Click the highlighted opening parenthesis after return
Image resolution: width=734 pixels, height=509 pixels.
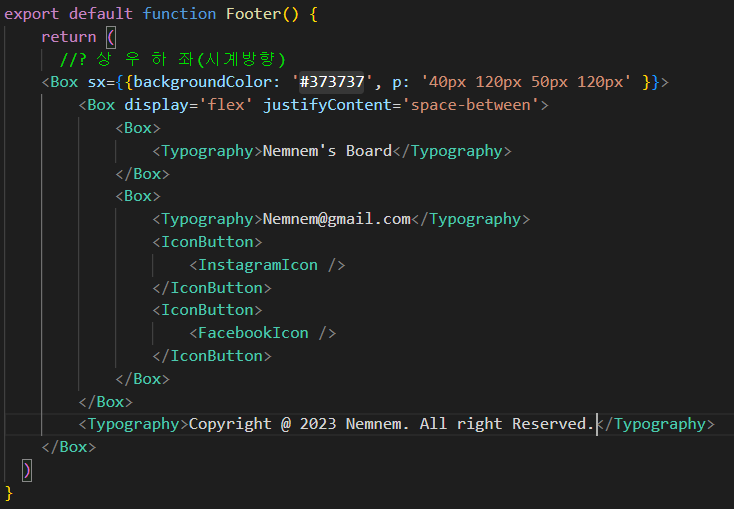pyautogui.click(x=111, y=37)
